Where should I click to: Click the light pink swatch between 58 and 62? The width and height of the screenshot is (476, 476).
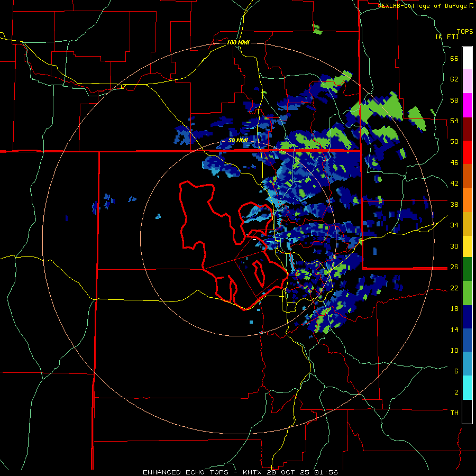tap(467, 81)
